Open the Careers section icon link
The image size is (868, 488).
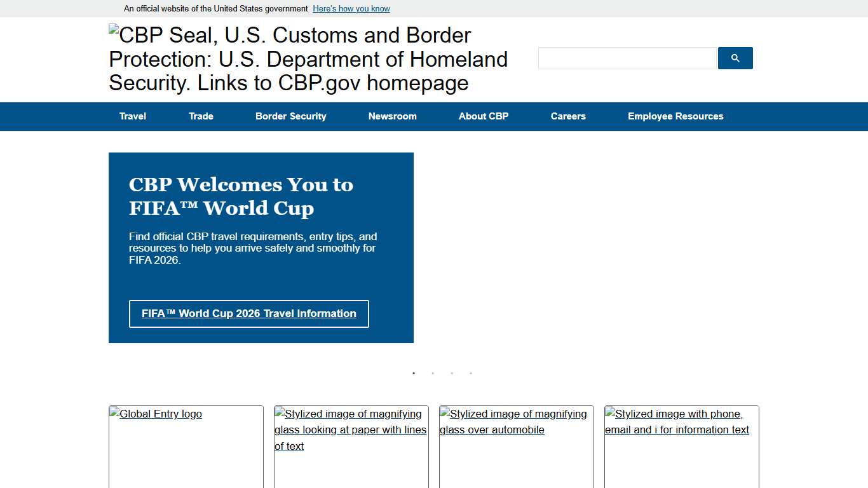click(x=568, y=116)
